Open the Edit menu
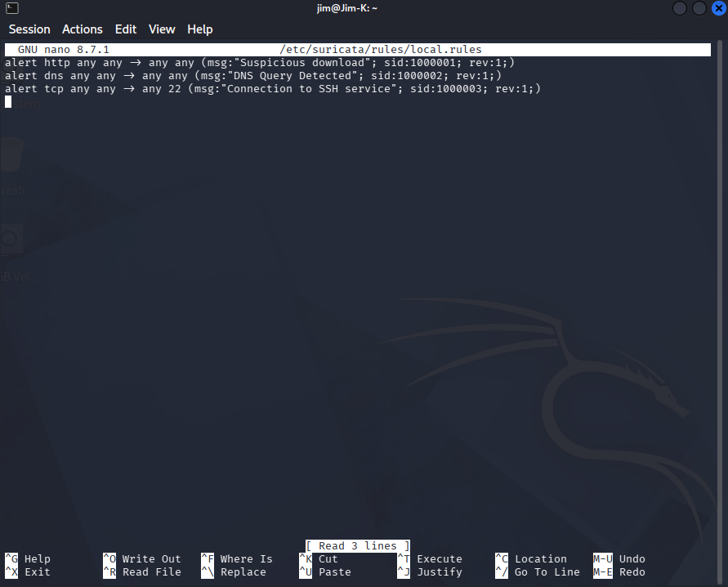Screen dimensions: 728x587 [125, 29]
